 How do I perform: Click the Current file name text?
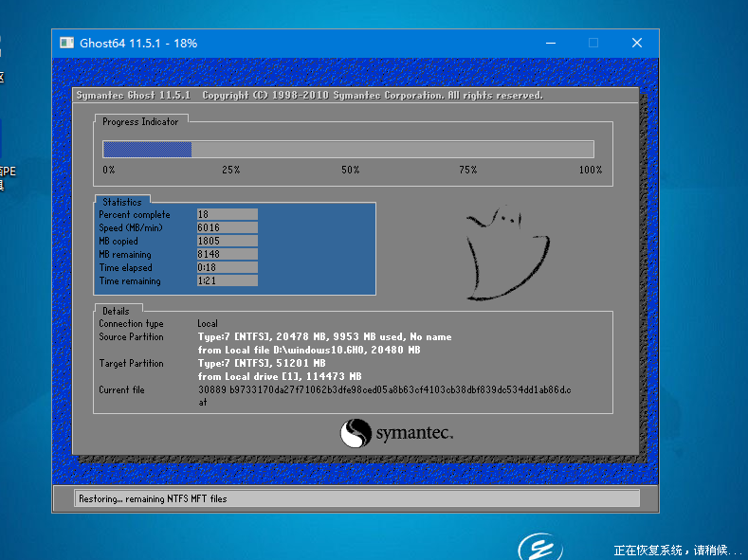pyautogui.click(x=385, y=395)
